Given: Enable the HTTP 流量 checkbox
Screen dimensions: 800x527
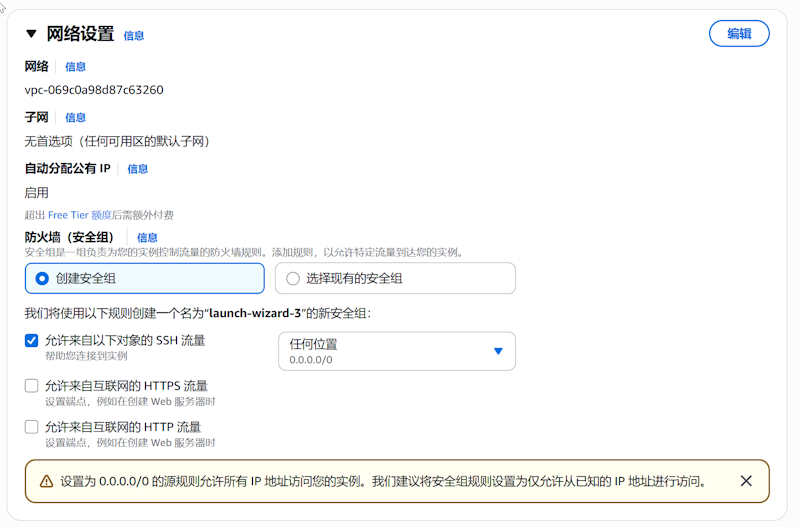Looking at the screenshot, I should (32, 427).
